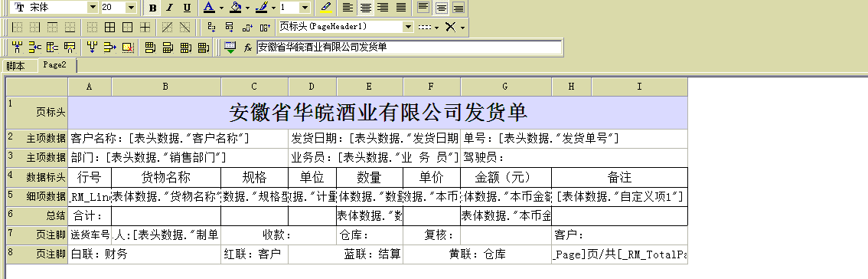Apply outside box border icon
This screenshot has width=868, height=279.
point(127,27)
